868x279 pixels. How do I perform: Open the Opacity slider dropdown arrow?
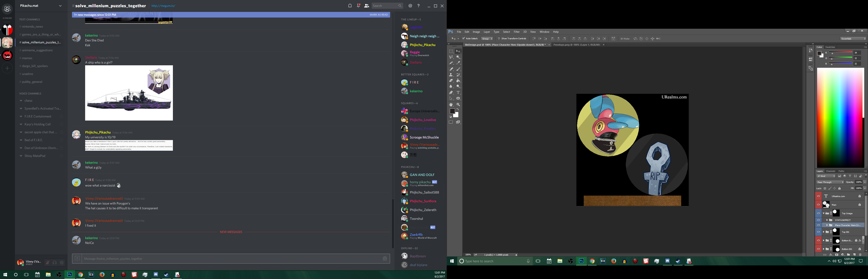(x=865, y=182)
